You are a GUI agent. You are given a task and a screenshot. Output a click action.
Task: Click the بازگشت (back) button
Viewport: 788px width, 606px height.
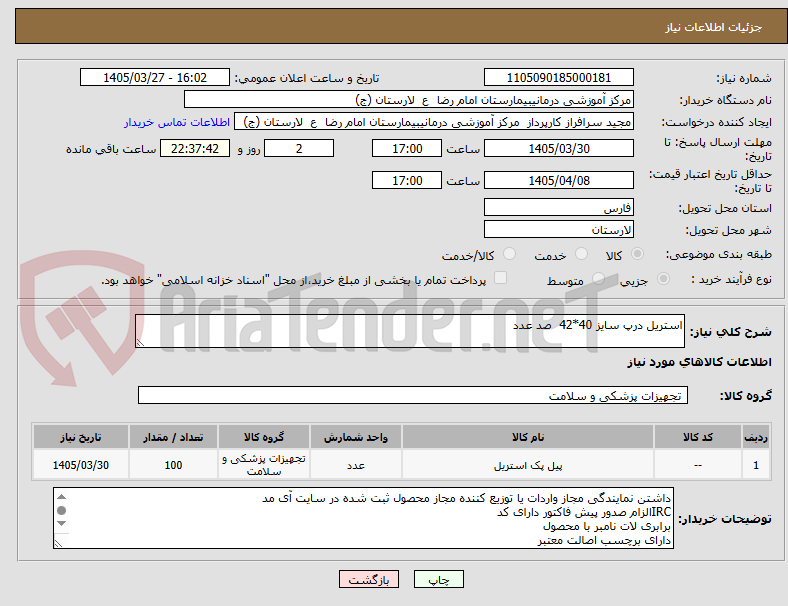tap(369, 579)
